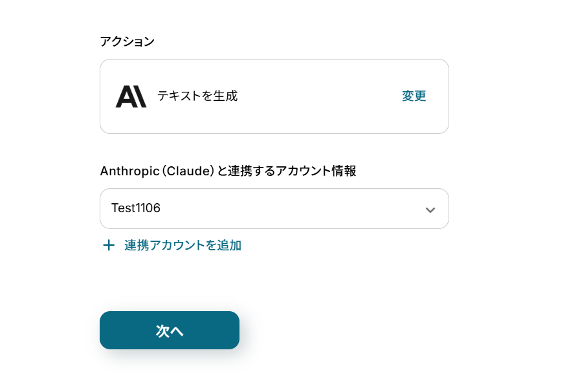This screenshot has width=578, height=392.
Task: Open the Test1106 account dropdown
Action: tap(274, 208)
